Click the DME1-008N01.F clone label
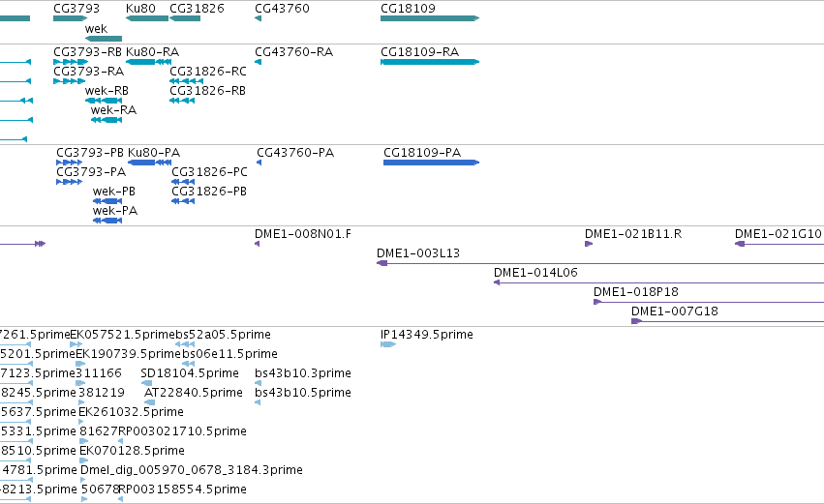This screenshot has width=824, height=504. click(x=303, y=234)
